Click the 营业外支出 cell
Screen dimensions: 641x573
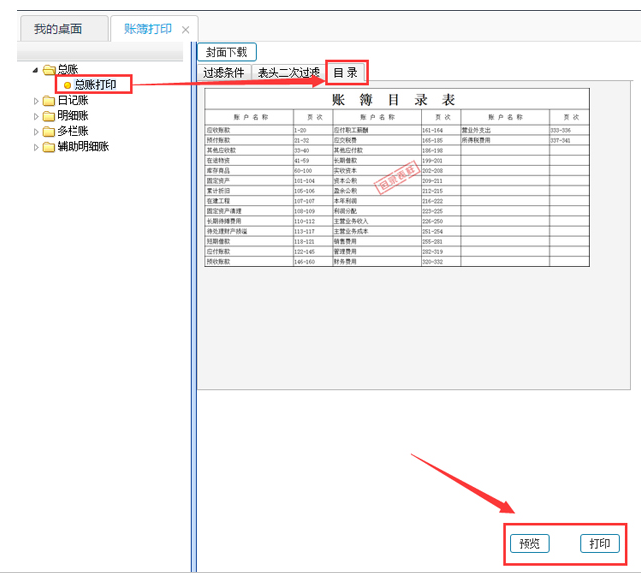click(505, 130)
